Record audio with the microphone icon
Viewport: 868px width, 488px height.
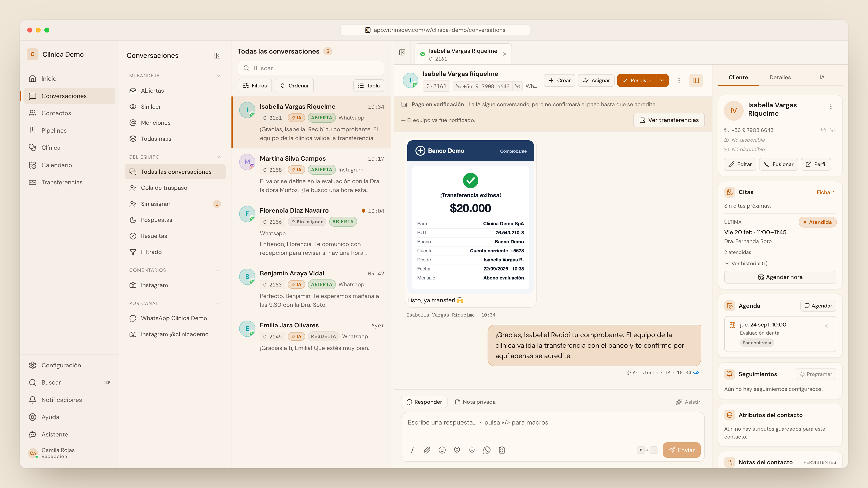(x=472, y=450)
